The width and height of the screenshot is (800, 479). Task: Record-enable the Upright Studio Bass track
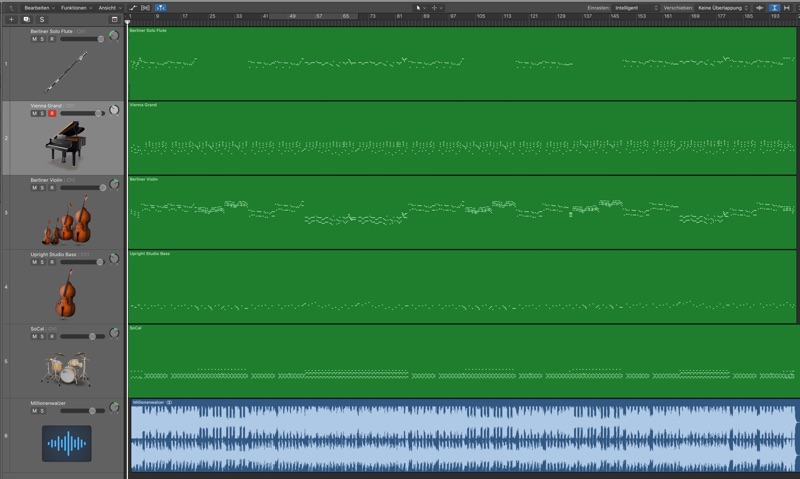point(52,262)
